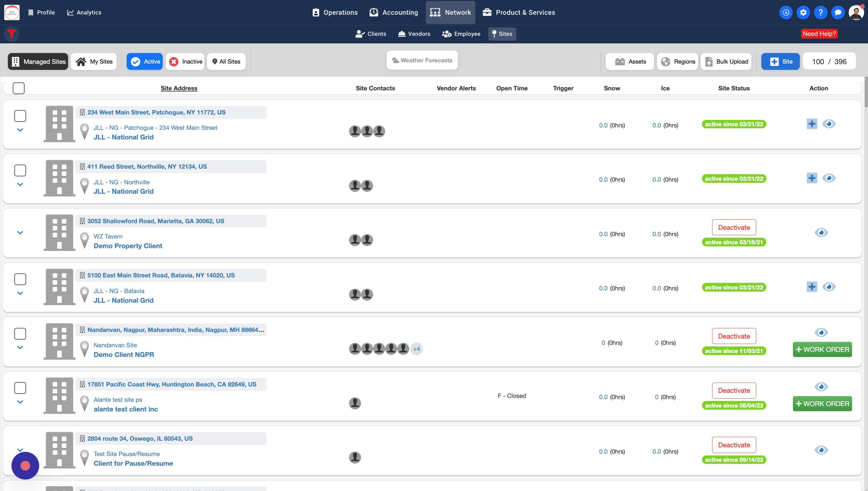Screen dimensions: 868x491
Task: Click the red recording circle button
Action: [x=25, y=466]
